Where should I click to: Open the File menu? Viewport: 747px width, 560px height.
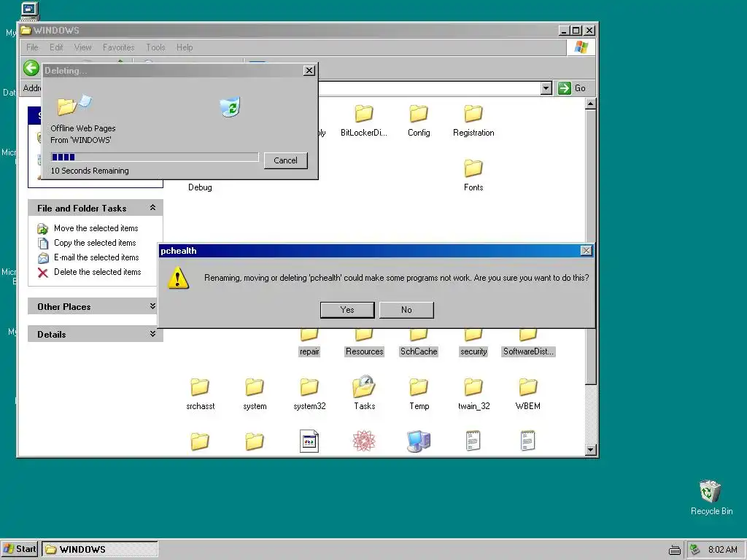click(x=32, y=47)
